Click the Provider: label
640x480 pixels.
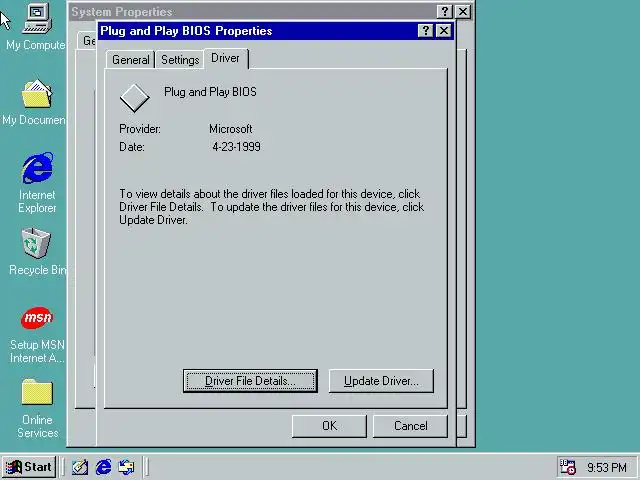(140, 129)
